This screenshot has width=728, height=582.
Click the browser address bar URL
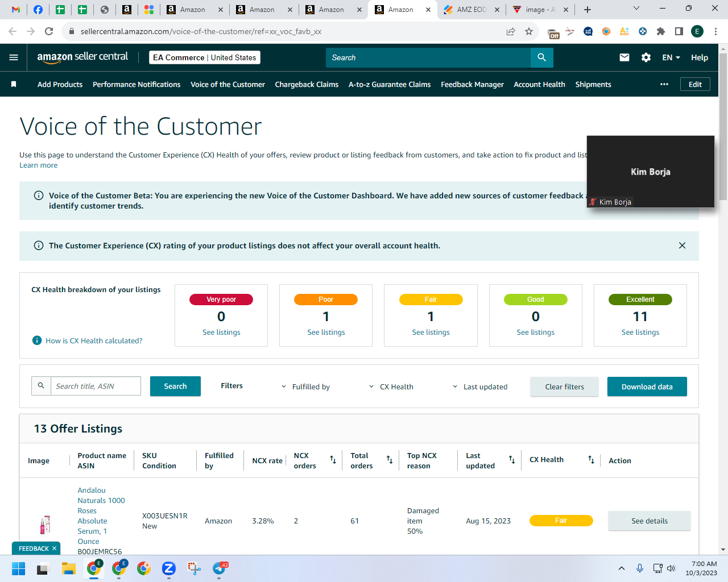pos(201,31)
